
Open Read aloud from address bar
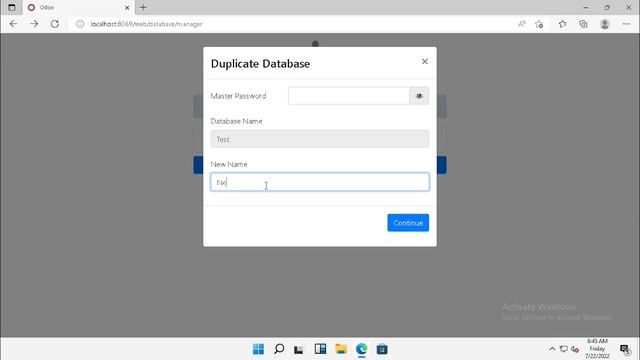coord(522,24)
